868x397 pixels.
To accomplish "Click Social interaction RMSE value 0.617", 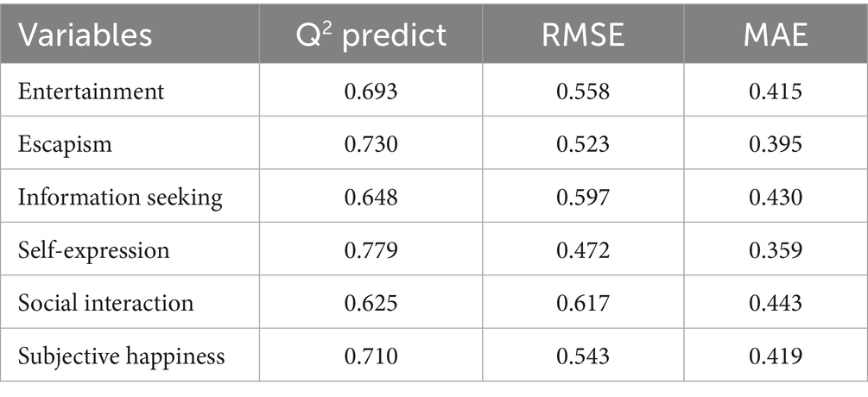I will click(584, 304).
